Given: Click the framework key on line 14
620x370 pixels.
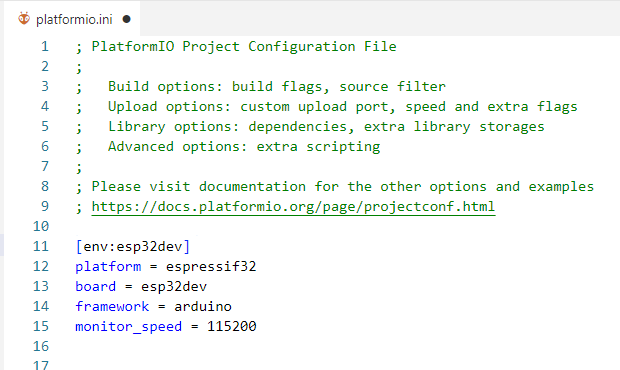Looking at the screenshot, I should (x=112, y=306).
